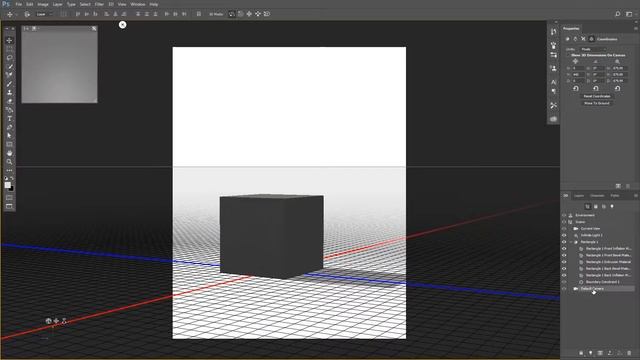Open the Units dropdown in Properties
The width and height of the screenshot is (640, 360).
coord(594,49)
